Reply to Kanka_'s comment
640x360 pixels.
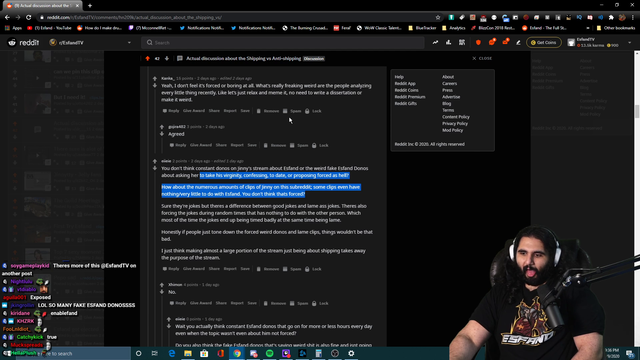[171, 111]
